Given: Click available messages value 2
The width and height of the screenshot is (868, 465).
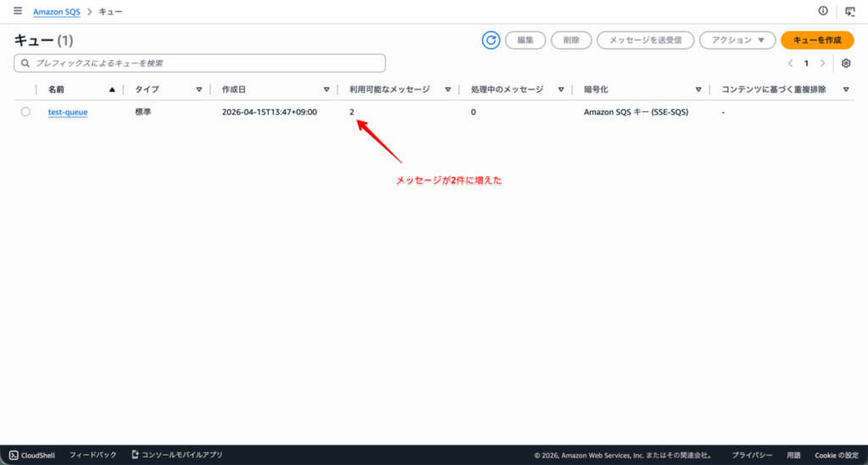Looking at the screenshot, I should tap(352, 112).
